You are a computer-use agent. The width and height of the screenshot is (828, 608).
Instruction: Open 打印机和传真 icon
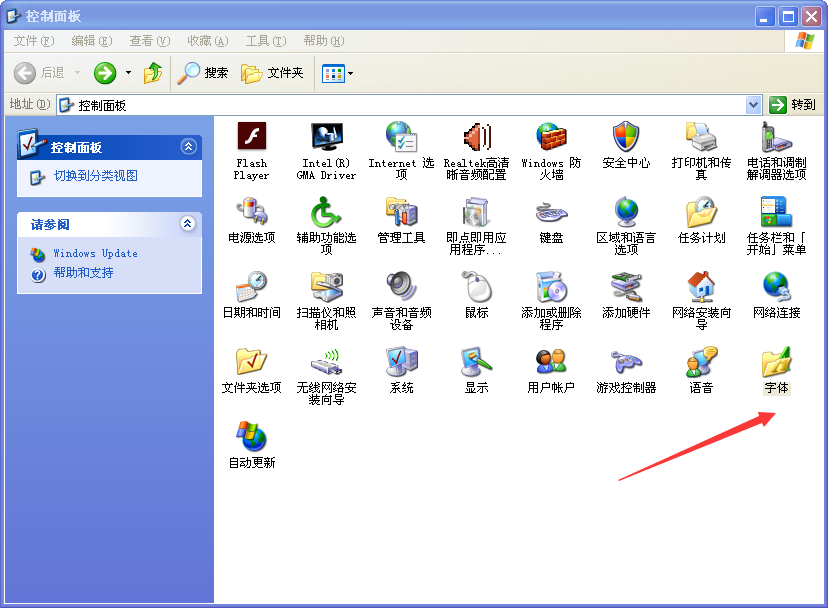(701, 137)
